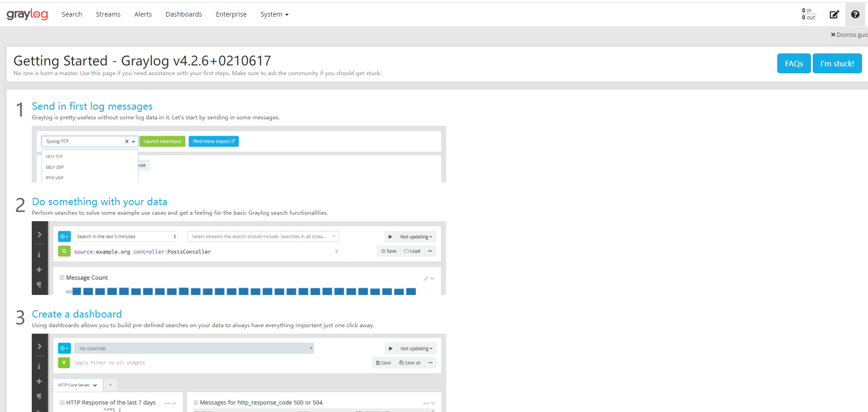Viewport: 868px width, 412px height.
Task: Add a new dashboard page with the + tab
Action: [x=110, y=384]
